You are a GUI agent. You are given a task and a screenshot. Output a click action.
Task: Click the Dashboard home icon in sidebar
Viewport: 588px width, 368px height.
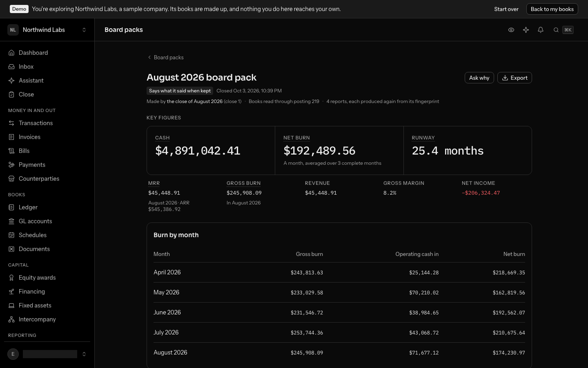(x=11, y=53)
